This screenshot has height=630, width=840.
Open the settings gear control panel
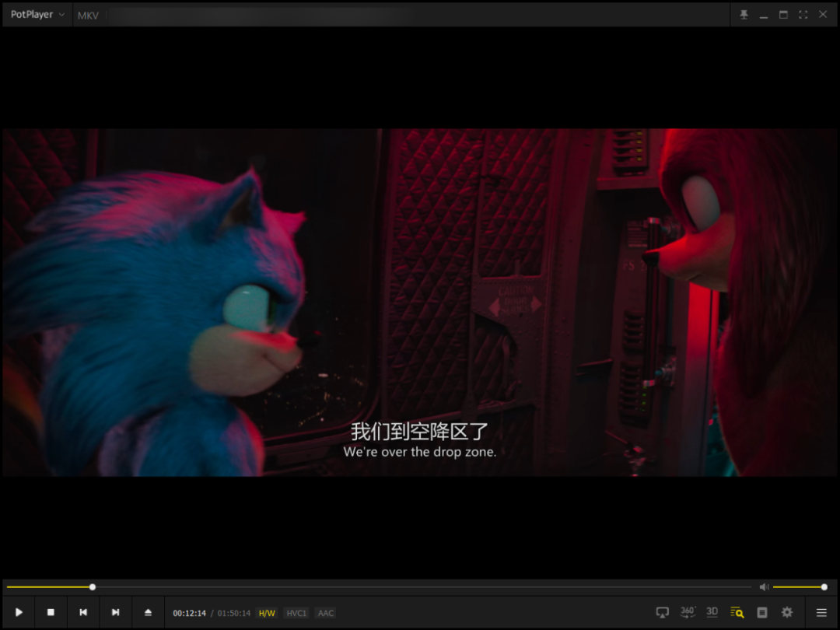click(x=787, y=612)
